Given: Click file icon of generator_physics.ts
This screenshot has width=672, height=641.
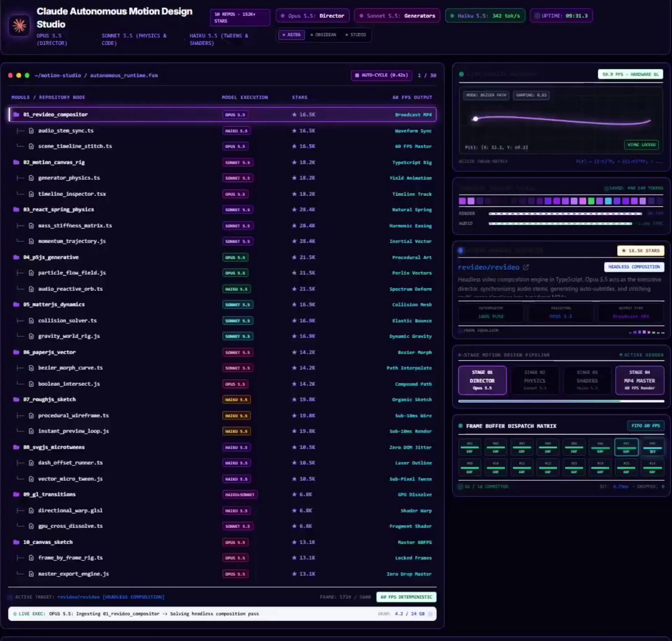Looking at the screenshot, I should pyautogui.click(x=31, y=178).
